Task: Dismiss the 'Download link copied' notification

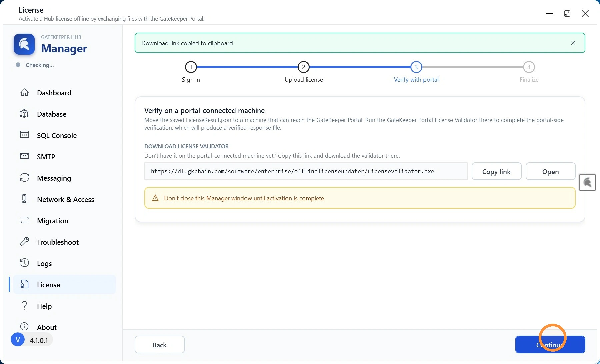Action: click(573, 43)
